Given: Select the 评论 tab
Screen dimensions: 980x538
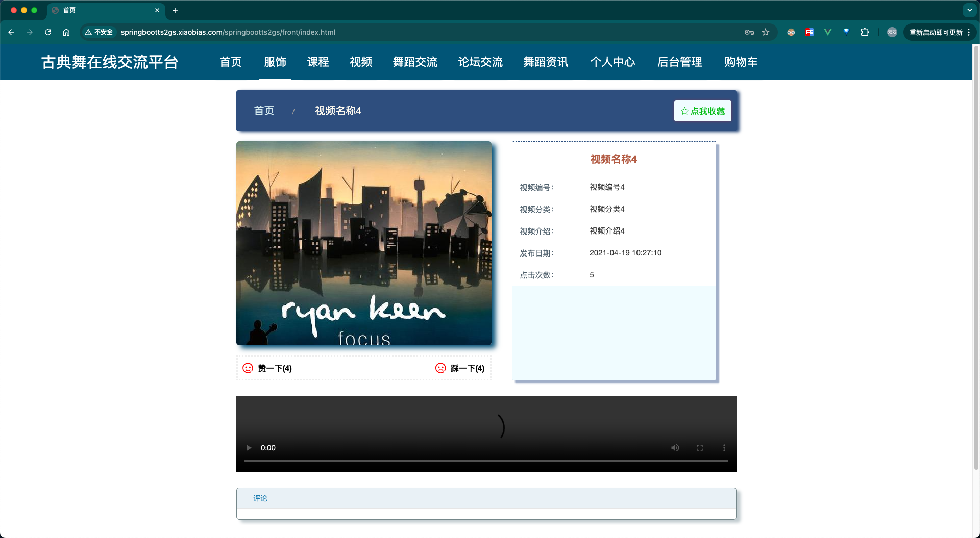Looking at the screenshot, I should click(x=260, y=498).
